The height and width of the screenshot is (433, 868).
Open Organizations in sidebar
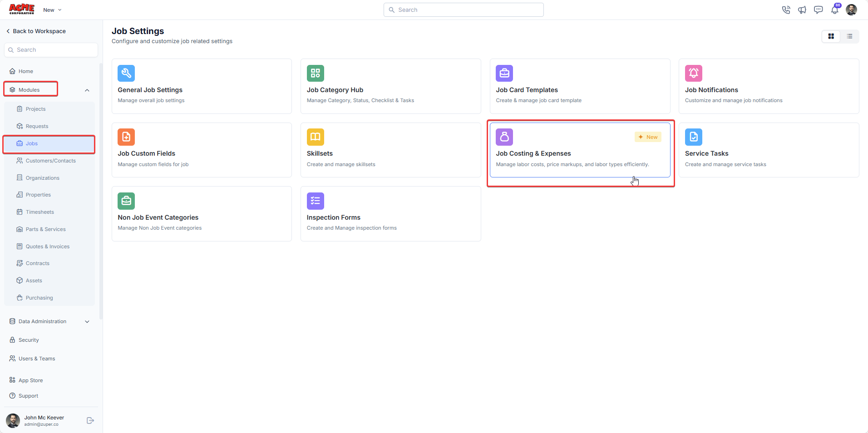(50, 178)
